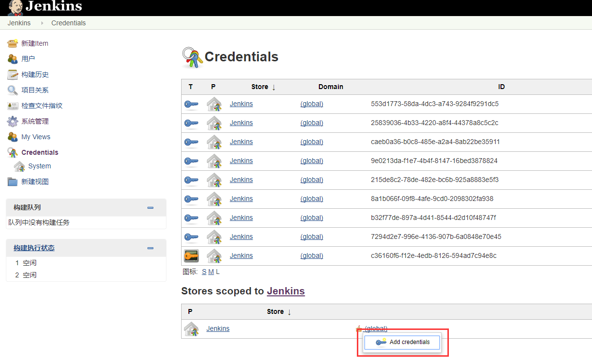Screen dimensions: 592x364
Task: Click Jenkins link in Stores scoped heading
Action: point(286,291)
